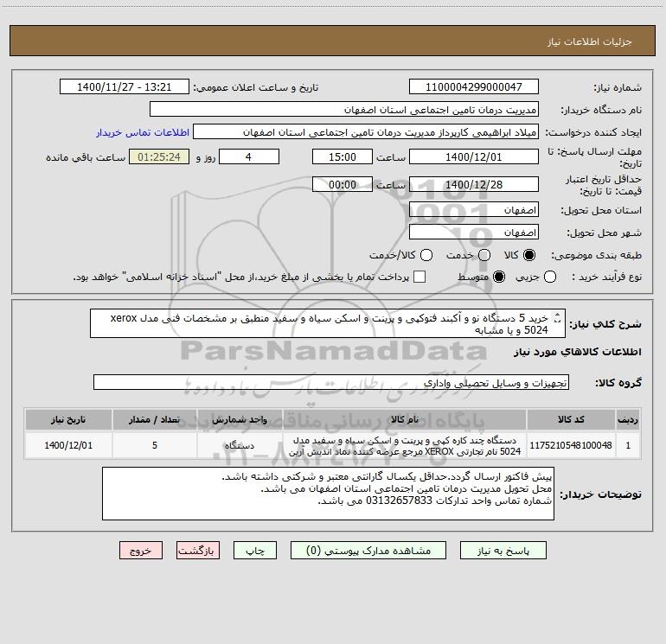Select the جزیی purchase type radio
The height and width of the screenshot is (644, 666).
coord(549,277)
